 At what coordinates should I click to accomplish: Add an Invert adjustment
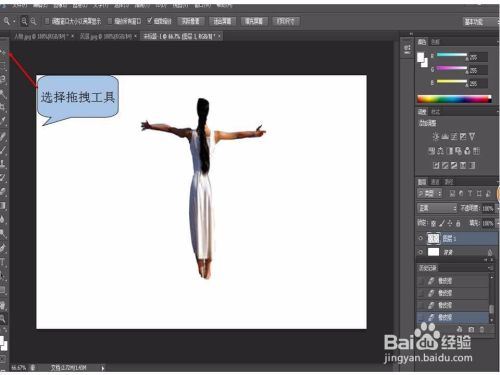pos(436,165)
